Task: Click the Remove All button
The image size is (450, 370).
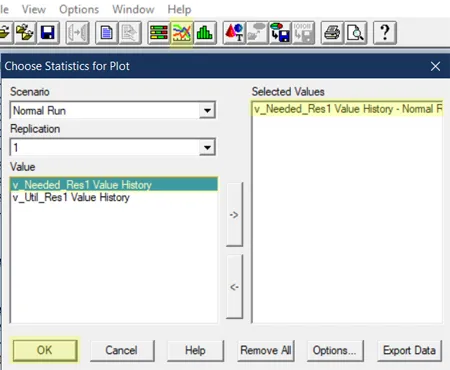Action: point(266,350)
